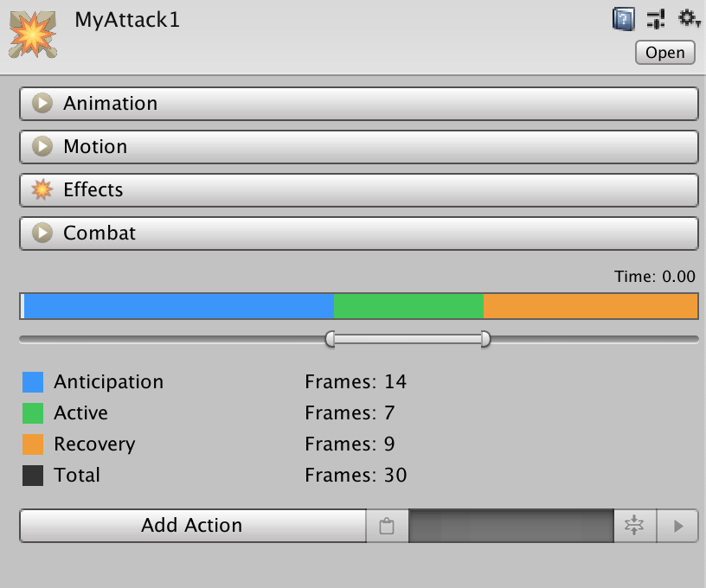
Task: Expand the Combat section
Action: [359, 233]
